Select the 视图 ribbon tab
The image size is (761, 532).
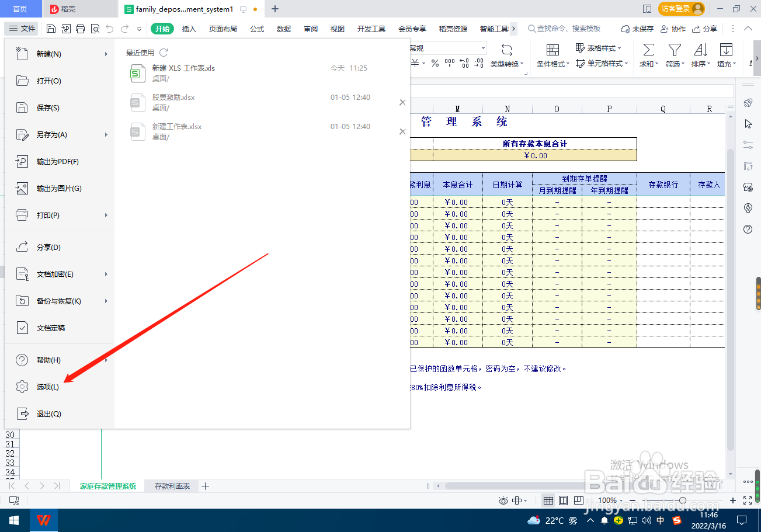(338, 29)
